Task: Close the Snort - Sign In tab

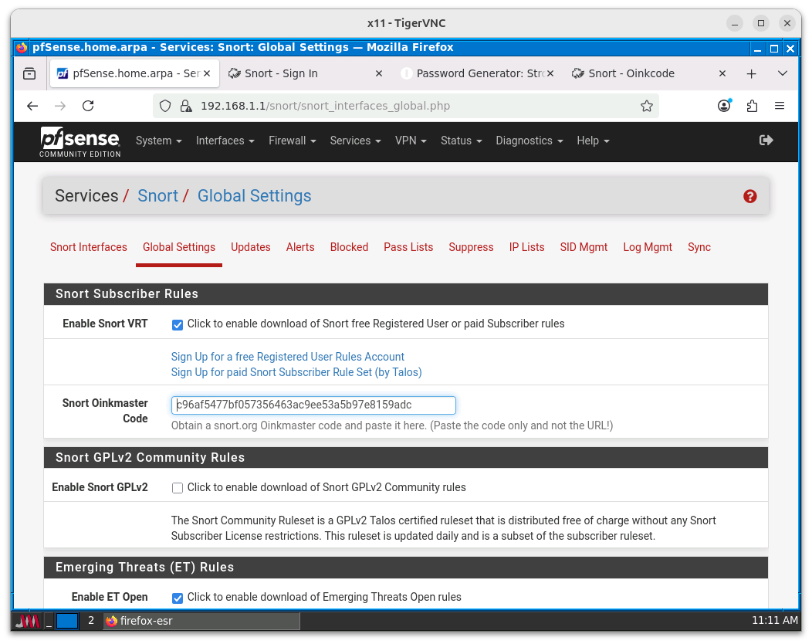Action: coord(378,73)
